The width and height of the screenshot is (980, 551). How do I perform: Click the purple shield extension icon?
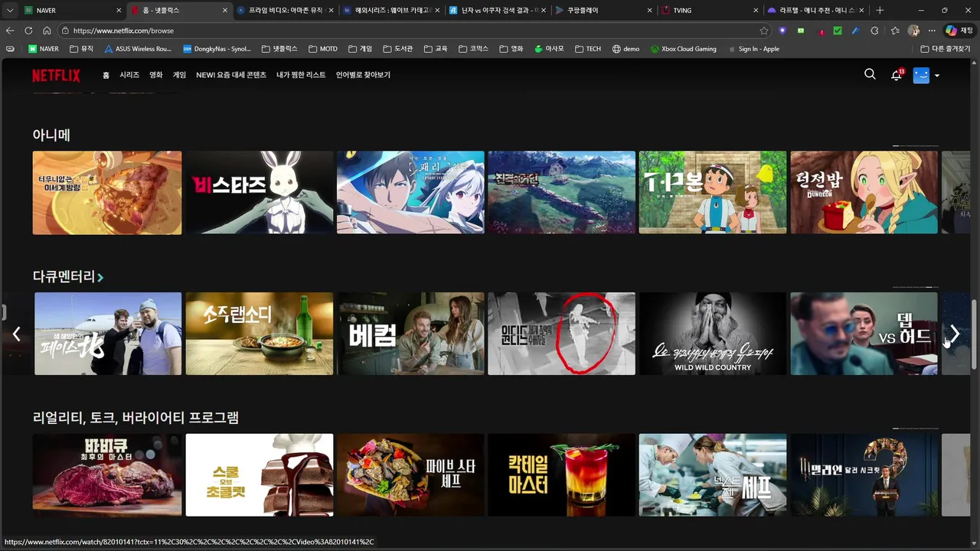[x=782, y=31]
